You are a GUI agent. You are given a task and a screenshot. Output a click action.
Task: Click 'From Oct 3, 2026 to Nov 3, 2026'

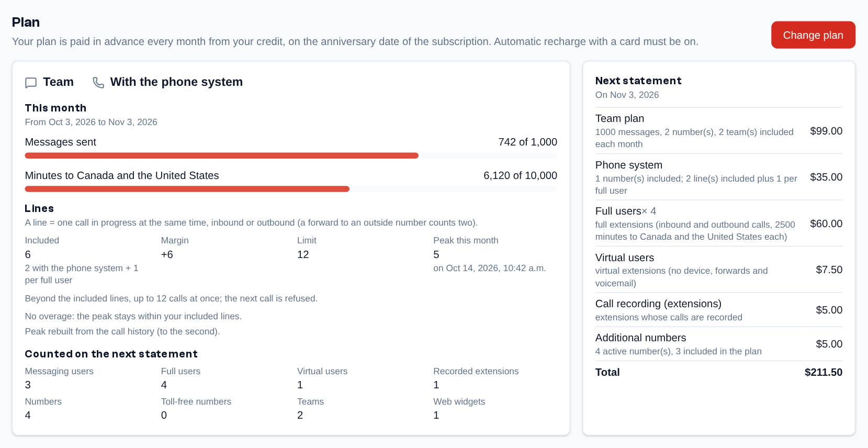tap(91, 122)
